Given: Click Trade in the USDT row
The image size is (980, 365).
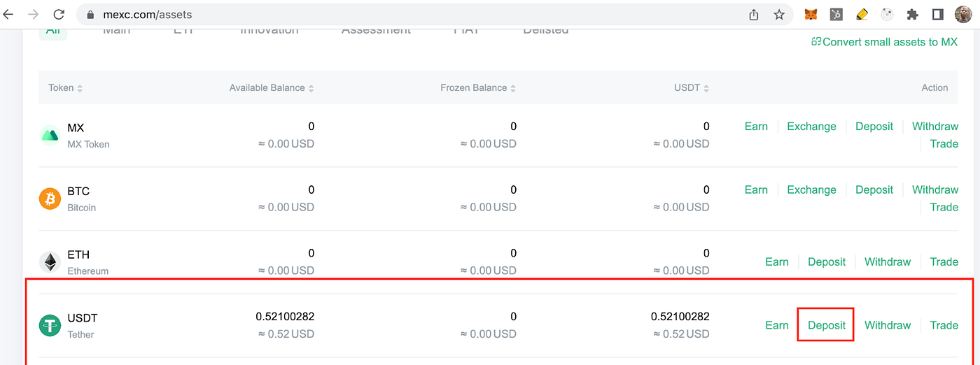Looking at the screenshot, I should pos(944,325).
